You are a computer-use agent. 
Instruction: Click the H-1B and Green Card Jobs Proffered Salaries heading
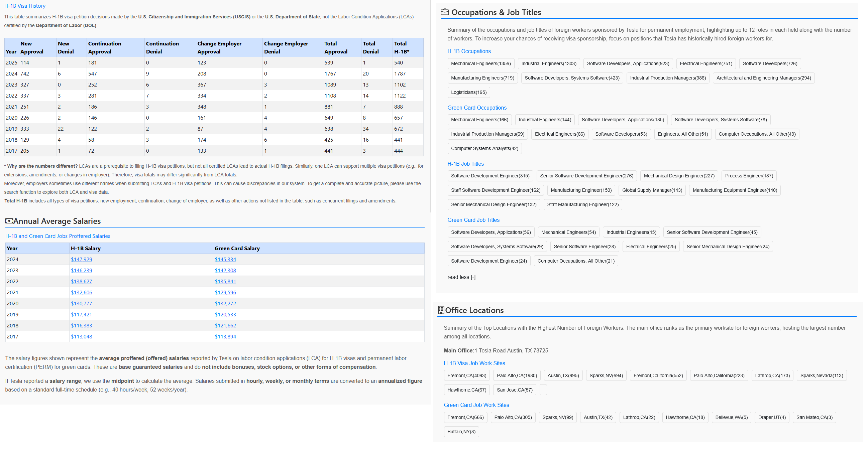click(x=58, y=236)
